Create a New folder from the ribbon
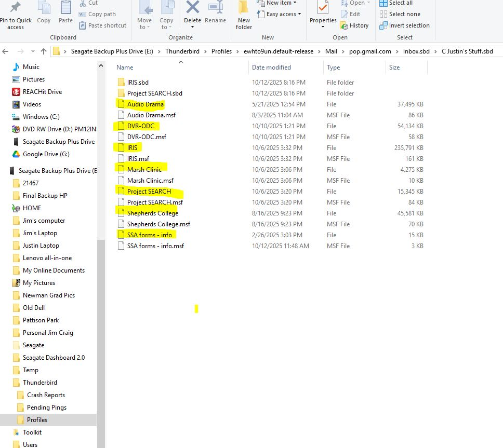Screen dimensions: 503x448 pyautogui.click(x=244, y=16)
